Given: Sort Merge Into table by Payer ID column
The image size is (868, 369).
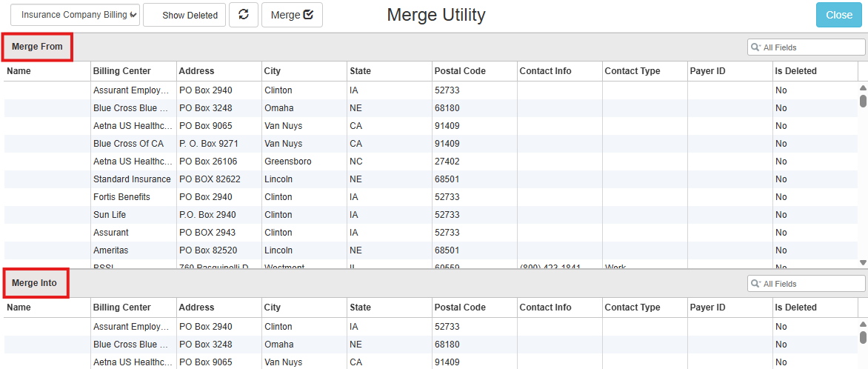Looking at the screenshot, I should pyautogui.click(x=730, y=307).
